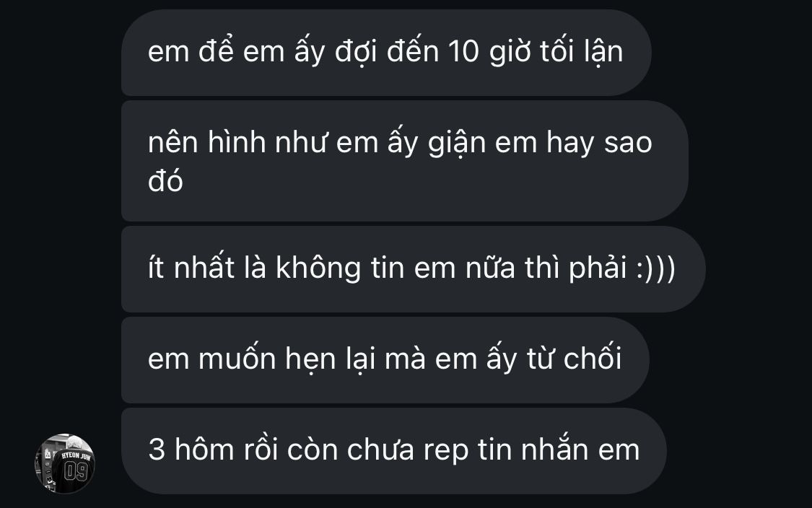The width and height of the screenshot is (812, 508).
Task: Select message "em muốn hẹn lại mà em ấy từ chối"
Action: [385, 360]
